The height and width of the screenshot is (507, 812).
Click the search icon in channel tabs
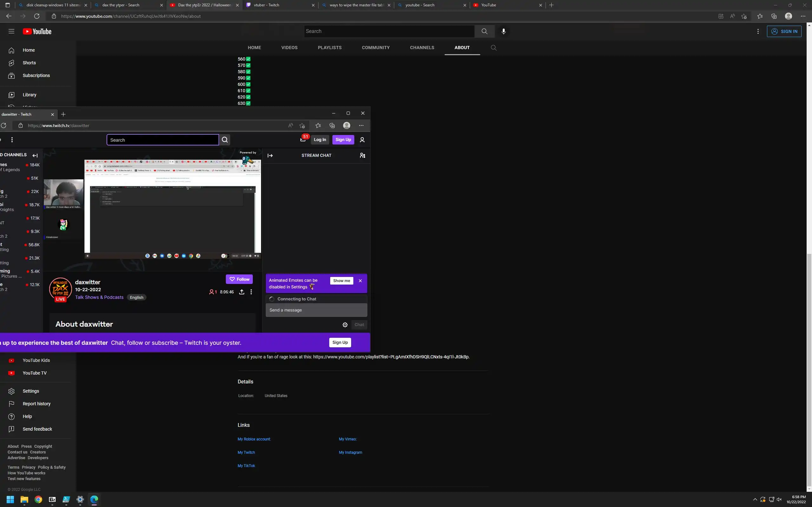(493, 48)
